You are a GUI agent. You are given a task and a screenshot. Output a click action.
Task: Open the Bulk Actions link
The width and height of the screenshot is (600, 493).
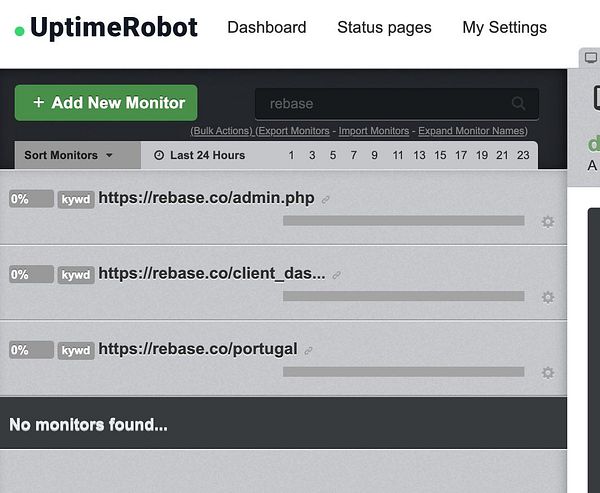pos(222,131)
